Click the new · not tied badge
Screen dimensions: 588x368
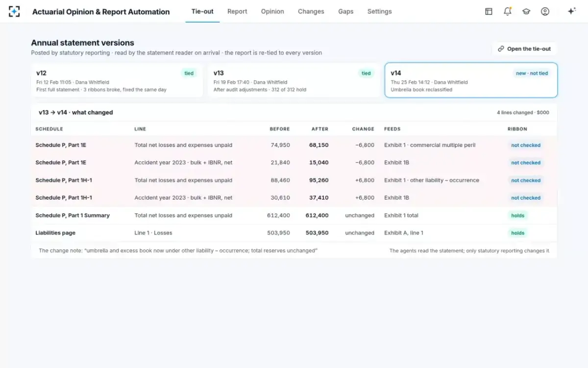(532, 73)
